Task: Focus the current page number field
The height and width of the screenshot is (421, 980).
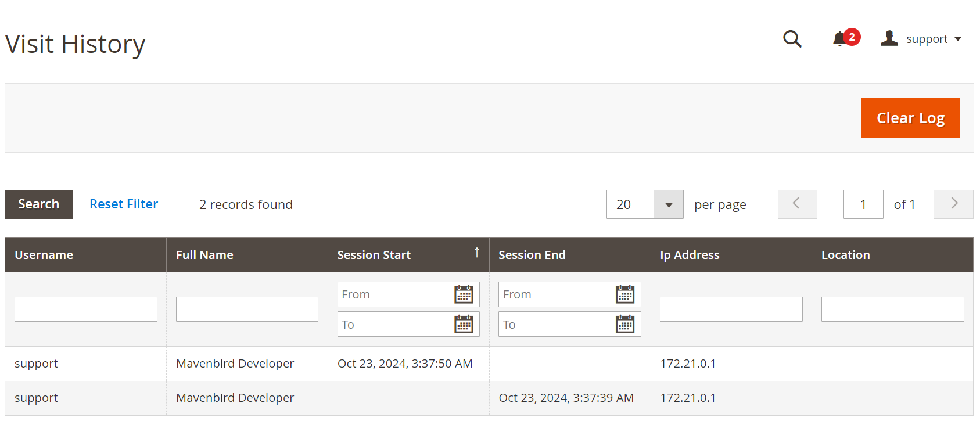Action: point(863,204)
